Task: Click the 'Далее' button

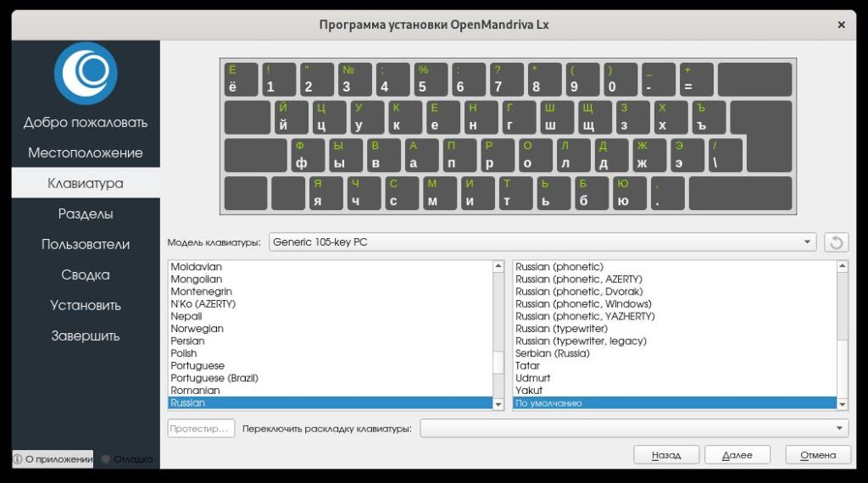Action: (x=737, y=455)
